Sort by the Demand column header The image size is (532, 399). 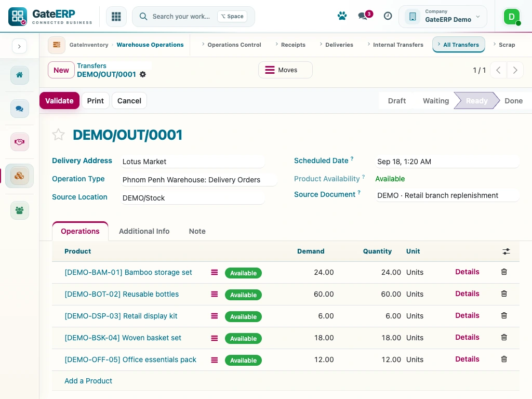point(311,251)
